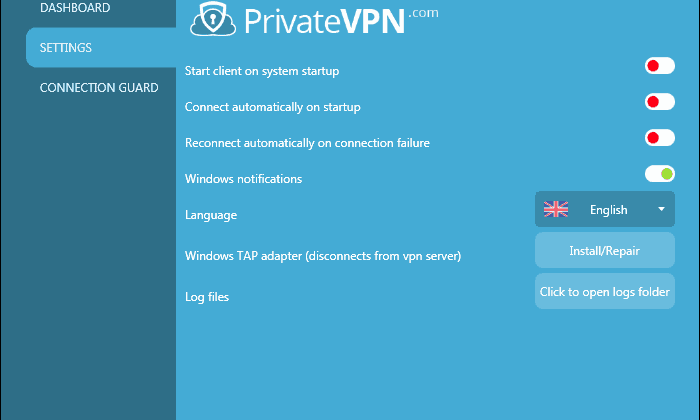Enable Start client on system startup
Viewport: 700px width, 420px height.
click(659, 66)
